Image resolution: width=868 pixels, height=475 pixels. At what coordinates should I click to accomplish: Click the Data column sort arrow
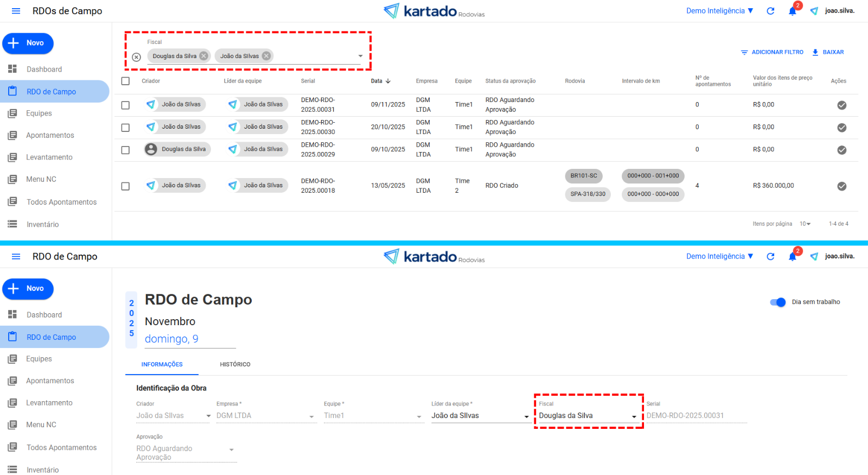coord(388,81)
